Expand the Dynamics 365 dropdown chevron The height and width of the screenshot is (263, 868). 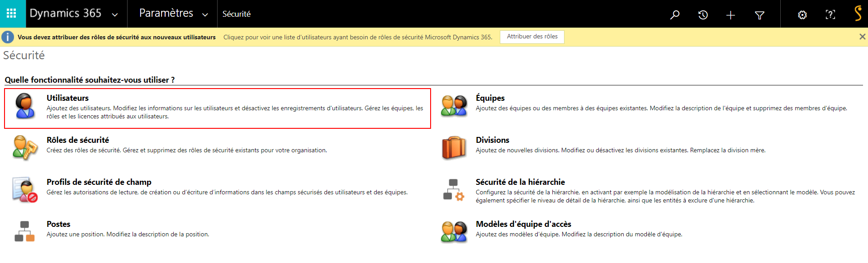(115, 15)
